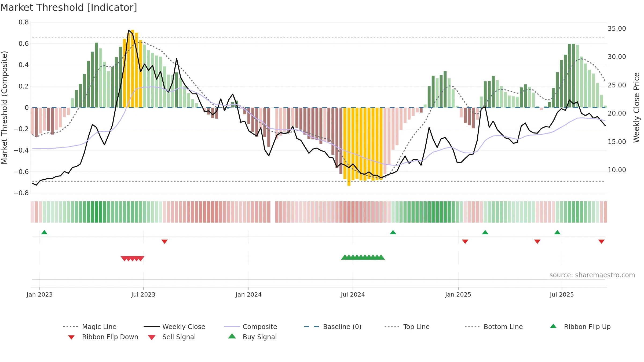The image size is (644, 362).
Task: Click the Jan 2025 x-axis label
Action: (x=458, y=294)
